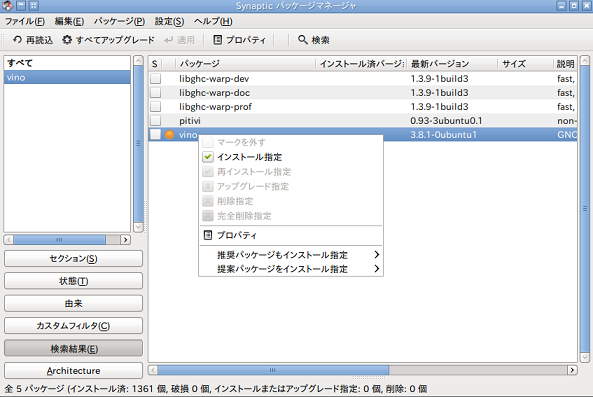593x397 pixels.
Task: Click left list scrollbar down arrow
Action: 138,227
